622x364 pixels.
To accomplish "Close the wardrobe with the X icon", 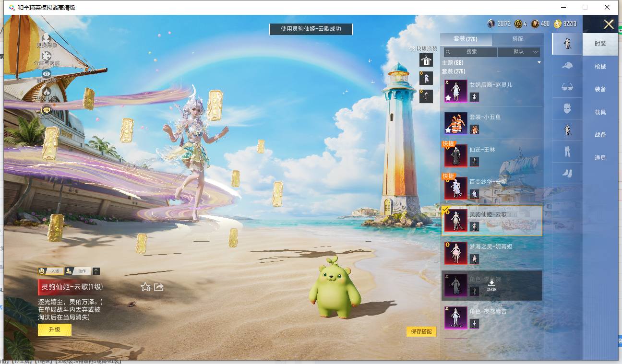I will (609, 24).
